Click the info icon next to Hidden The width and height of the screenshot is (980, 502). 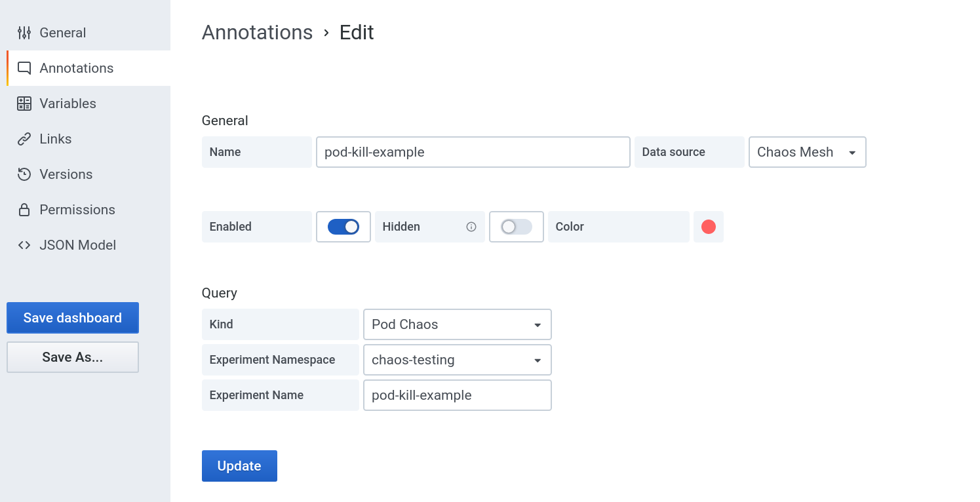pyautogui.click(x=471, y=227)
